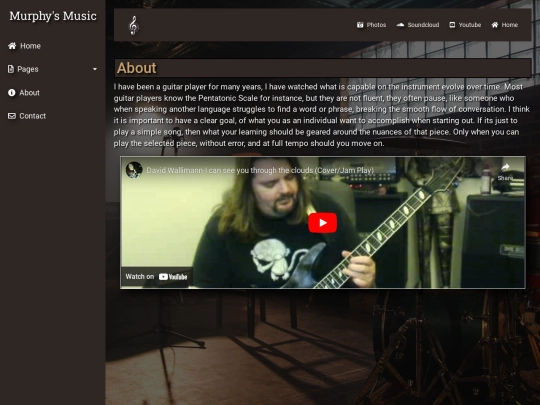Click the info circle icon beside About

tap(12, 93)
